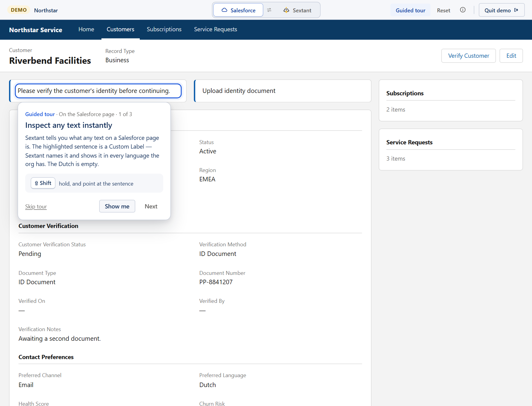Click the Customer Verification section heading
This screenshot has width=532, height=406.
click(48, 226)
